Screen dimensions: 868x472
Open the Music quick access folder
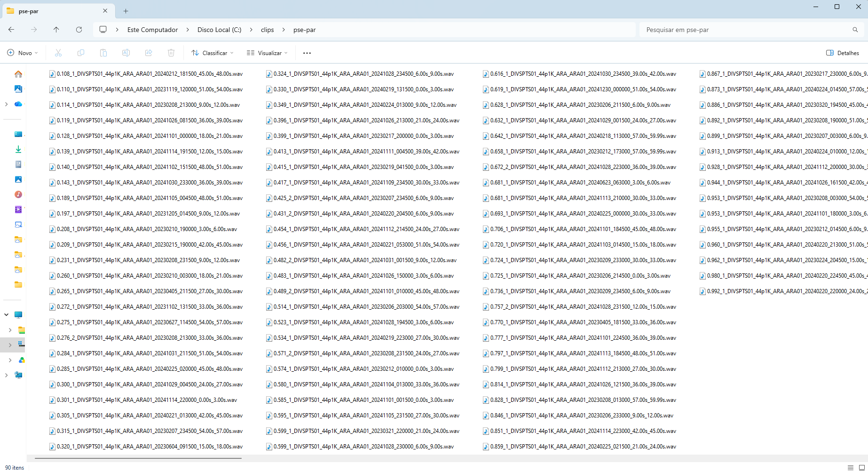click(18, 194)
